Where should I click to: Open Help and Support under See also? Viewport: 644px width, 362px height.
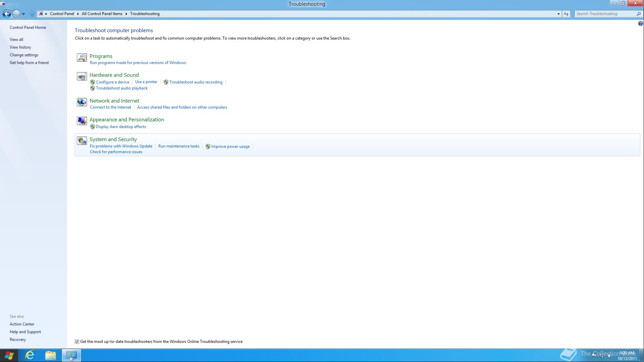point(25,332)
